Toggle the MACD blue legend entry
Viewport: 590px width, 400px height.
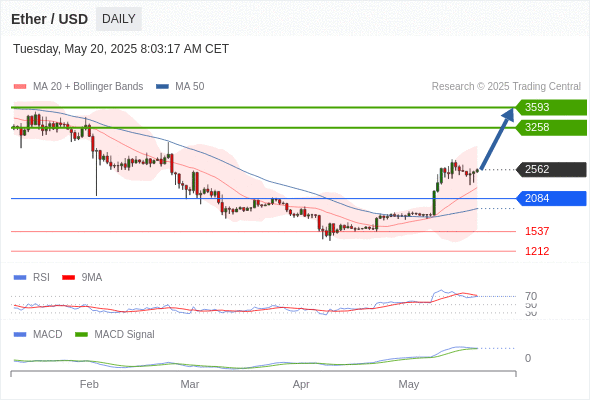click(x=38, y=334)
